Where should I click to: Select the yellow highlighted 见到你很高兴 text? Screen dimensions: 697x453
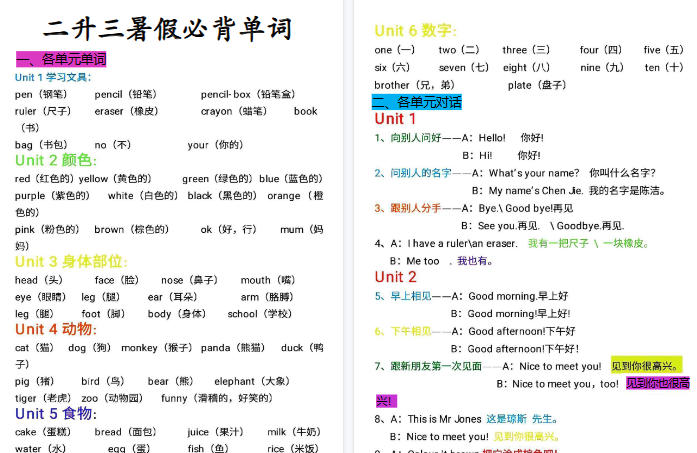click(645, 366)
